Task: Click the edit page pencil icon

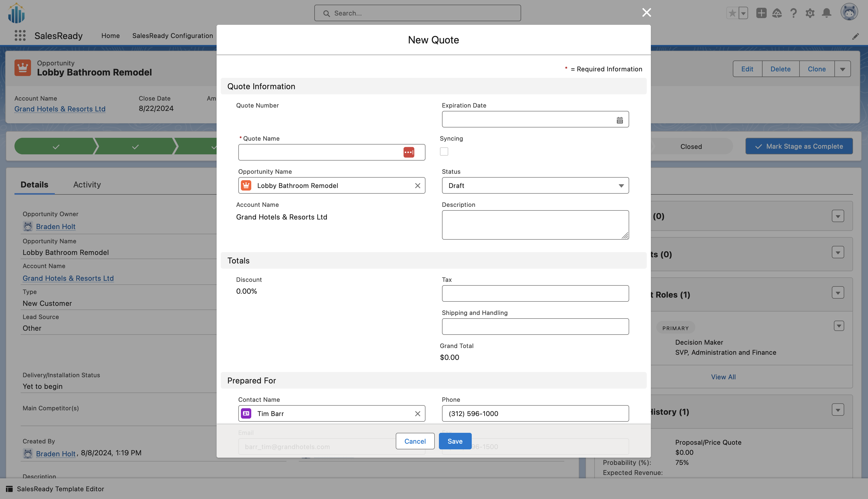Action: 855,36
